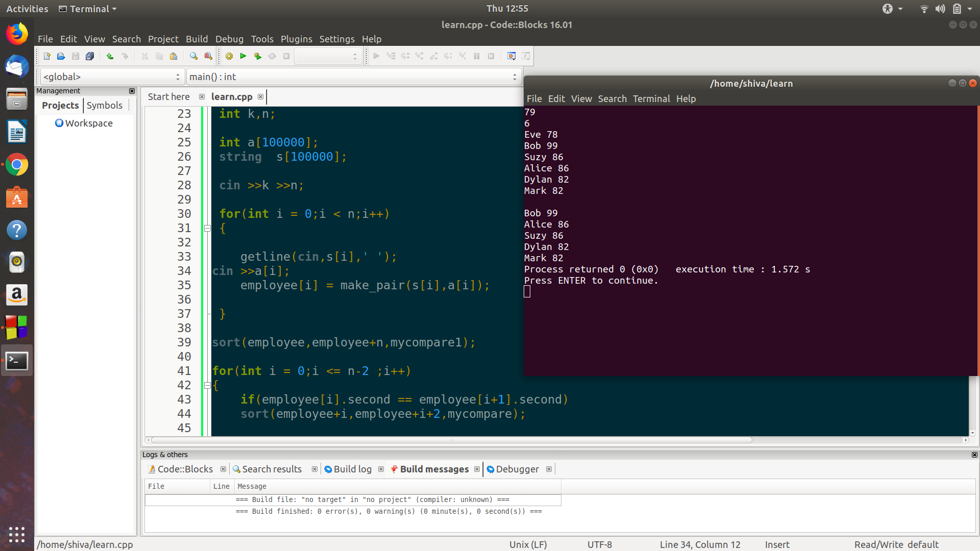This screenshot has width=980, height=551.
Task: Click the Paste toolbar icon
Action: click(x=174, y=56)
